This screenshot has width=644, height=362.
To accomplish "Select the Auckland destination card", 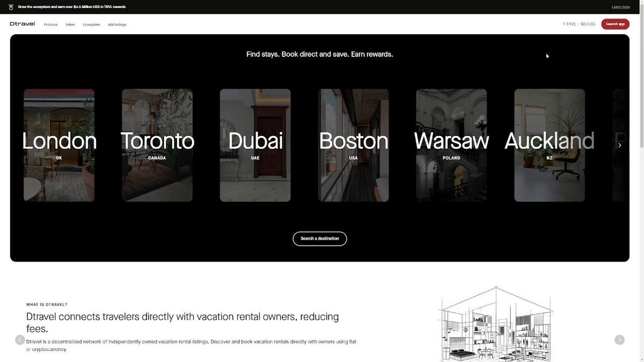I will 550,145.
